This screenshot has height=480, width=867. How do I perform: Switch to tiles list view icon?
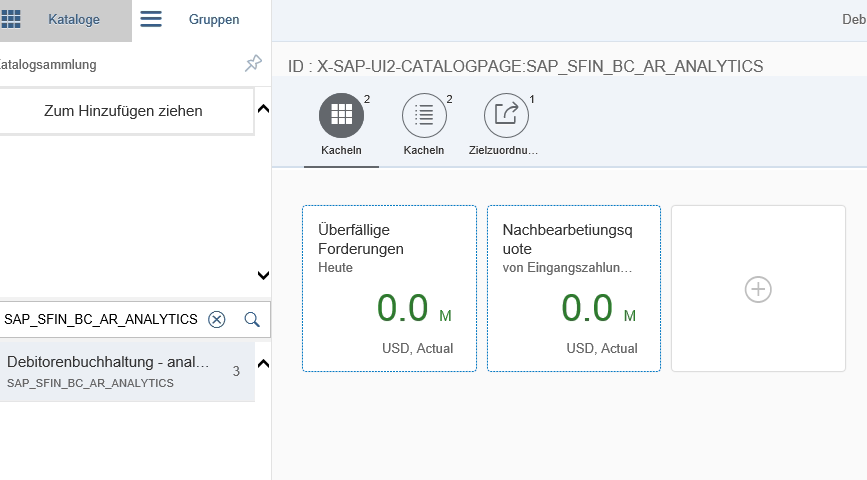pos(424,116)
